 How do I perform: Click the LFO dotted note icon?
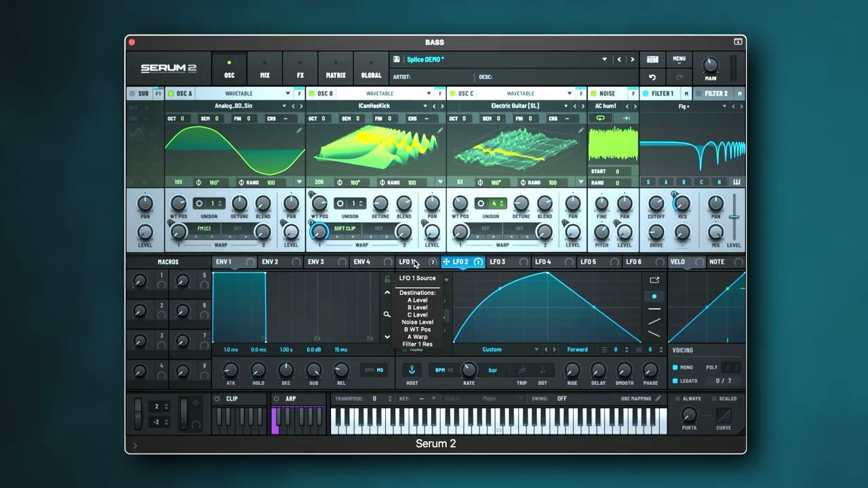tap(542, 370)
